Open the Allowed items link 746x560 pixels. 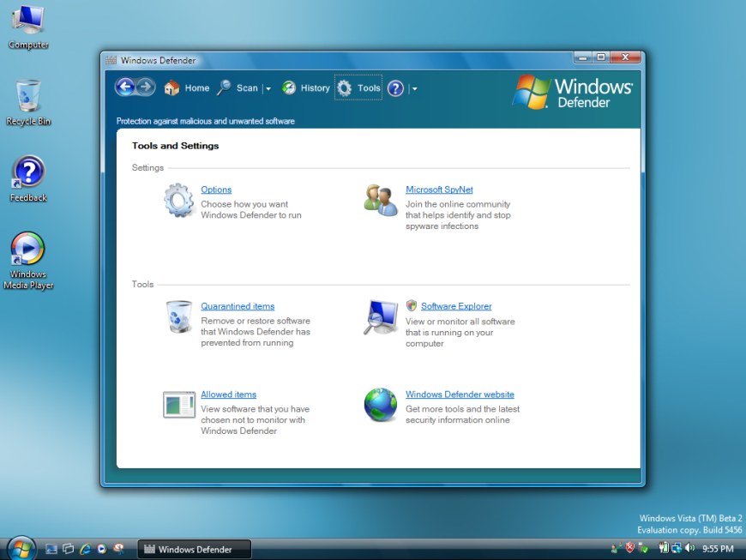[228, 394]
